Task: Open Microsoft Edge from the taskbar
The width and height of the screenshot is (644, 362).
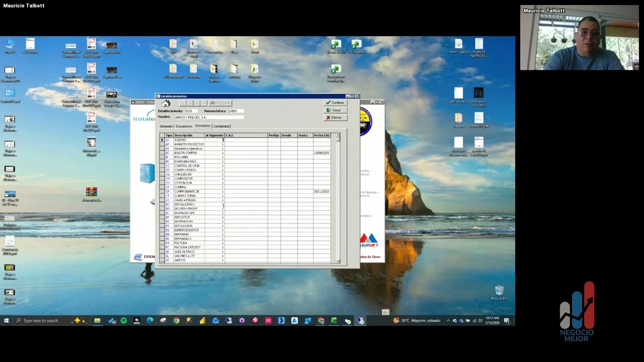Action: point(150,320)
